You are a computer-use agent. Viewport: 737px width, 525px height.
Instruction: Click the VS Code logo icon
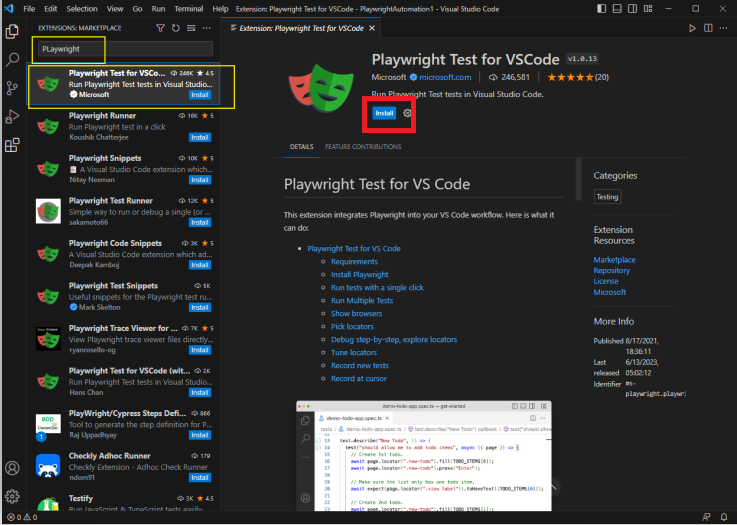click(x=9, y=8)
